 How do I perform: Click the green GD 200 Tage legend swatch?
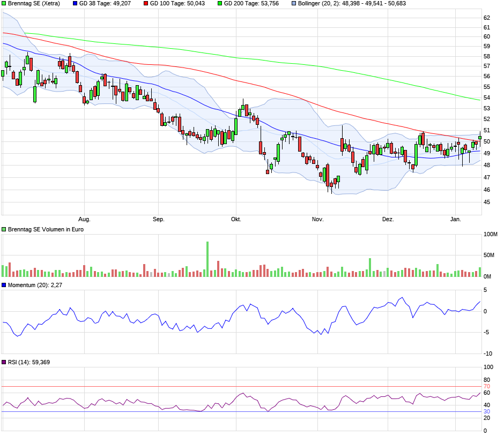tap(219, 3)
